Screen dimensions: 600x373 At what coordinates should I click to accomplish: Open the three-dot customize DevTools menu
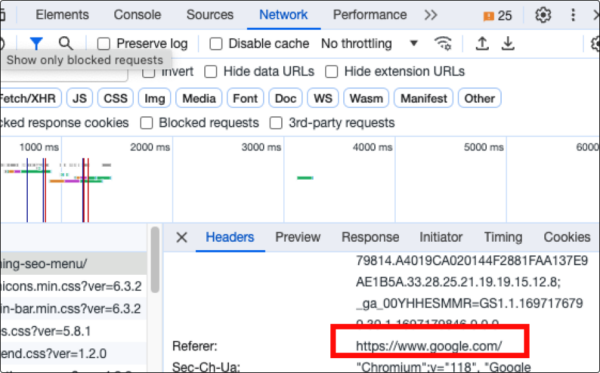coord(573,15)
